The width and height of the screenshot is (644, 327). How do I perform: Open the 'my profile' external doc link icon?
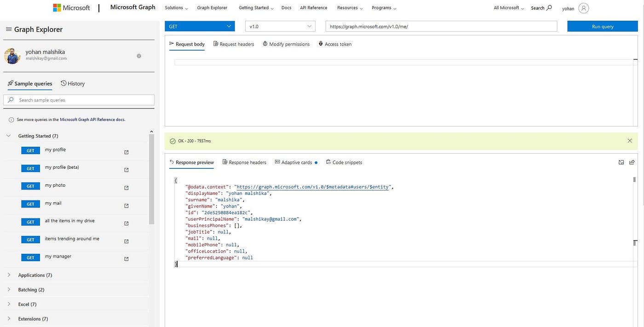pyautogui.click(x=126, y=152)
